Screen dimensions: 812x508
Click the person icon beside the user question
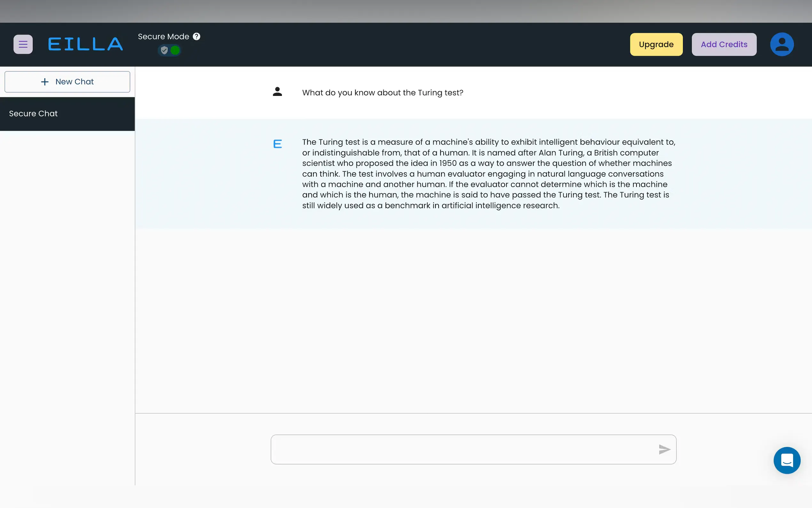tap(277, 92)
